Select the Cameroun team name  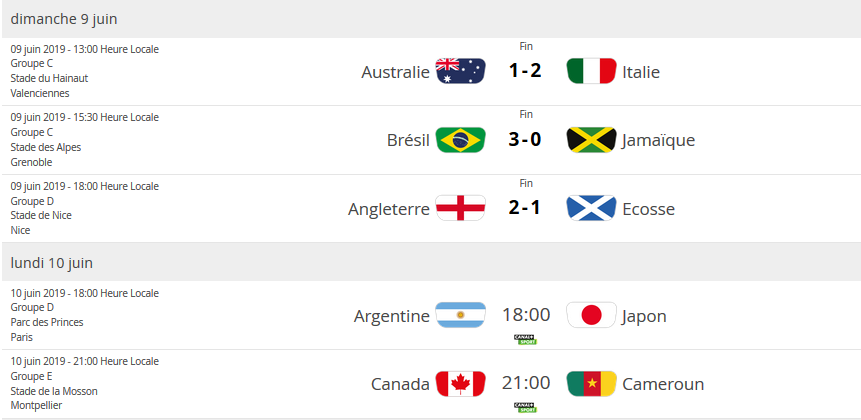(663, 384)
